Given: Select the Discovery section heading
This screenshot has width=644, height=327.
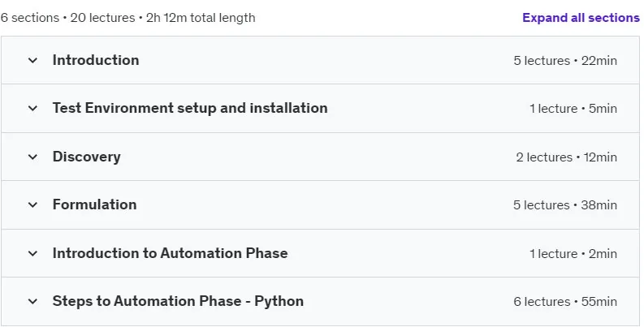Looking at the screenshot, I should pyautogui.click(x=87, y=157).
